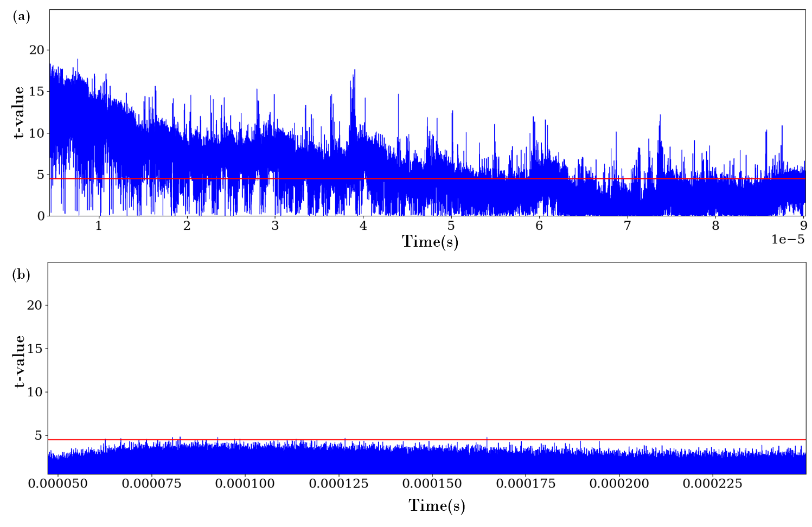The image size is (812, 527).
Task: Click x-axis tick 4 in plot (a)
Action: (363, 226)
